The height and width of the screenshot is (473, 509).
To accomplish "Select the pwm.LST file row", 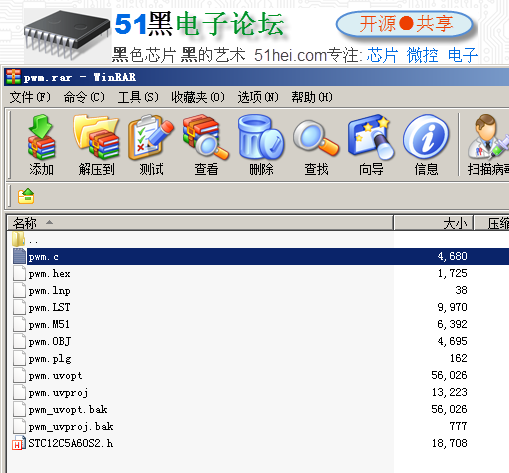I will 258,308.
